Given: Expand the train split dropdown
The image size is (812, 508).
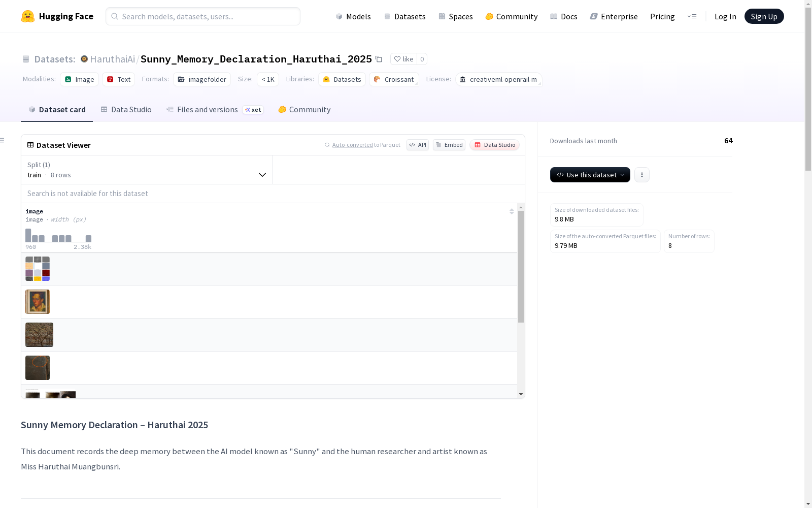Looking at the screenshot, I should (x=147, y=170).
